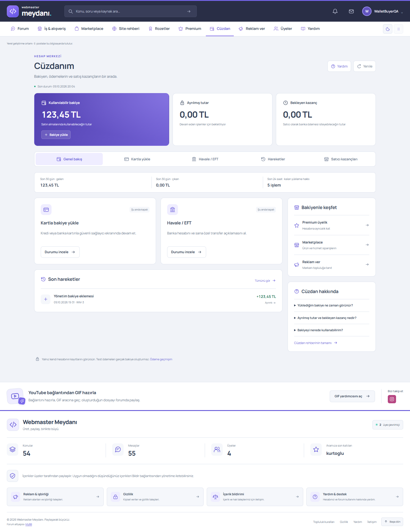410x532 pixels.
Task: Open the messages envelope icon
Action: point(351,11)
